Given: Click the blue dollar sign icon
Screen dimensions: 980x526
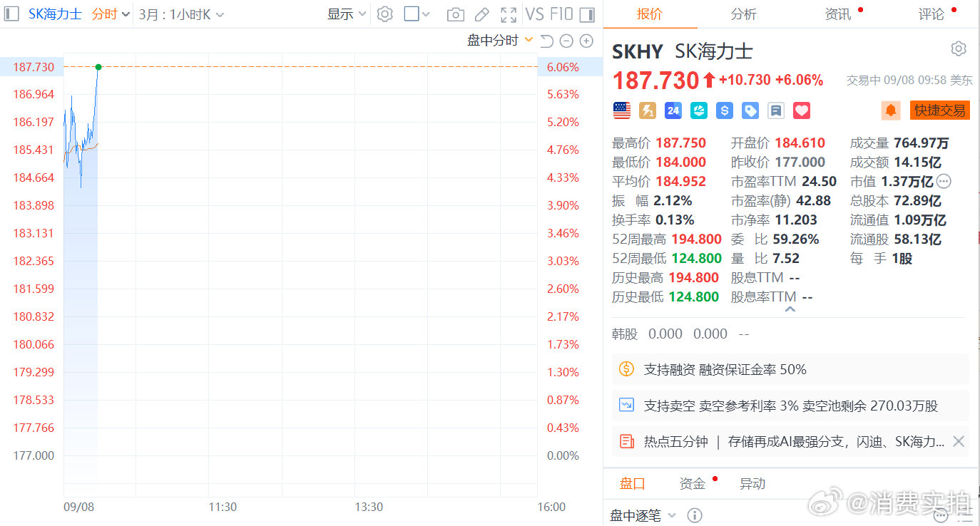Looking at the screenshot, I should (x=725, y=110).
